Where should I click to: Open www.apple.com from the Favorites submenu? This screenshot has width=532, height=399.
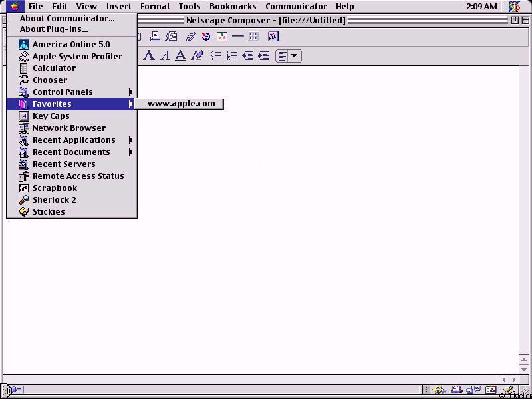coord(181,104)
